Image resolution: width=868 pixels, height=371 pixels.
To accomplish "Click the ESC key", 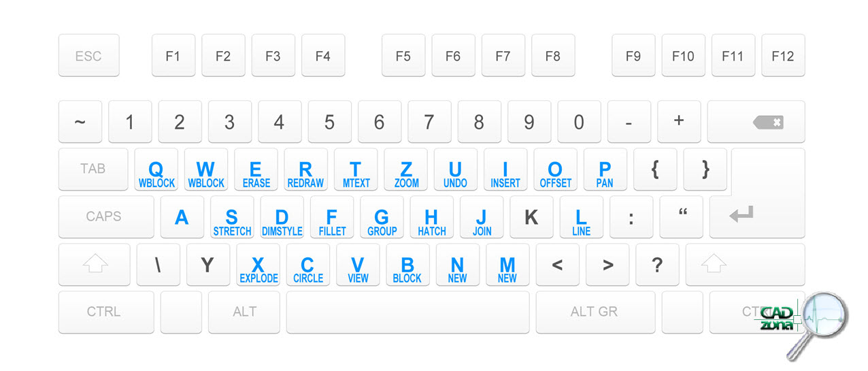I will pyautogui.click(x=88, y=56).
